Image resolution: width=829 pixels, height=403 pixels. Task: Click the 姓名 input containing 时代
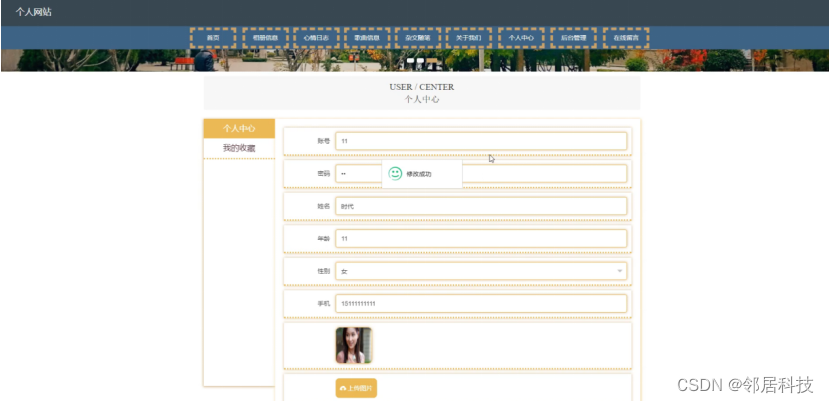(481, 206)
